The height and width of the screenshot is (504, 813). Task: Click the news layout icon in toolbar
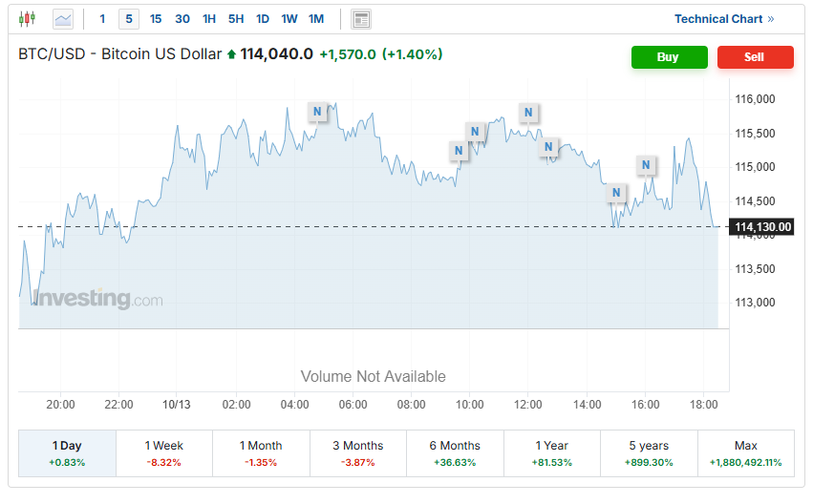(360, 19)
